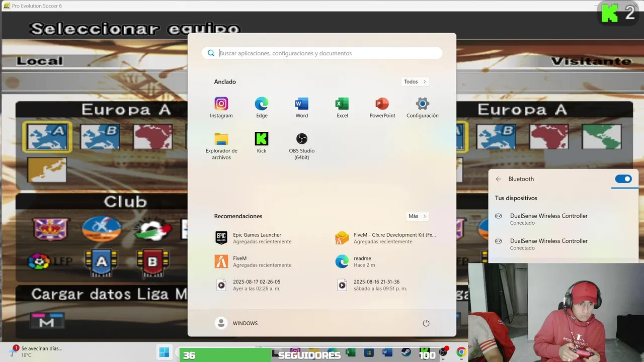Image resolution: width=644 pixels, height=362 pixels.
Task: Open the Configuración gear app
Action: [423, 108]
